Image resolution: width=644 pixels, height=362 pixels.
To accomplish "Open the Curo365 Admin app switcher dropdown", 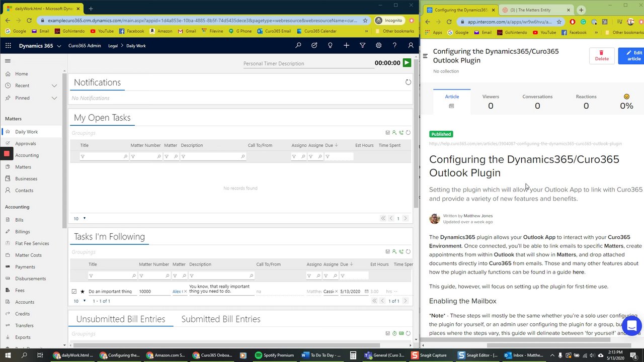I will 59,46.
